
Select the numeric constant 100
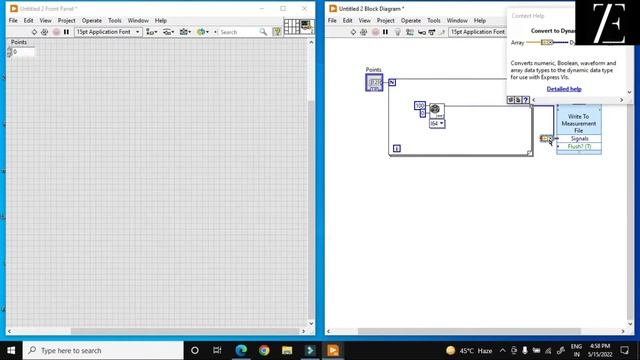420,106
